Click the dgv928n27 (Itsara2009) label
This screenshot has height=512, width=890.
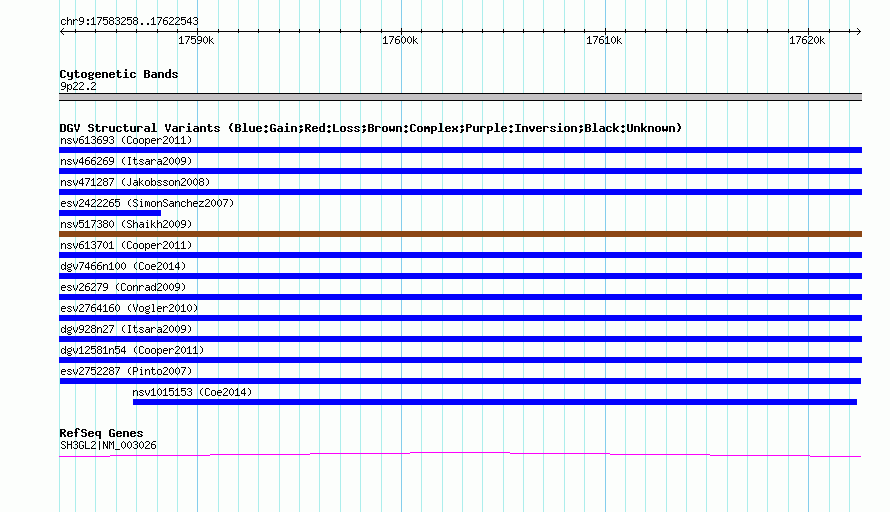[x=126, y=329]
